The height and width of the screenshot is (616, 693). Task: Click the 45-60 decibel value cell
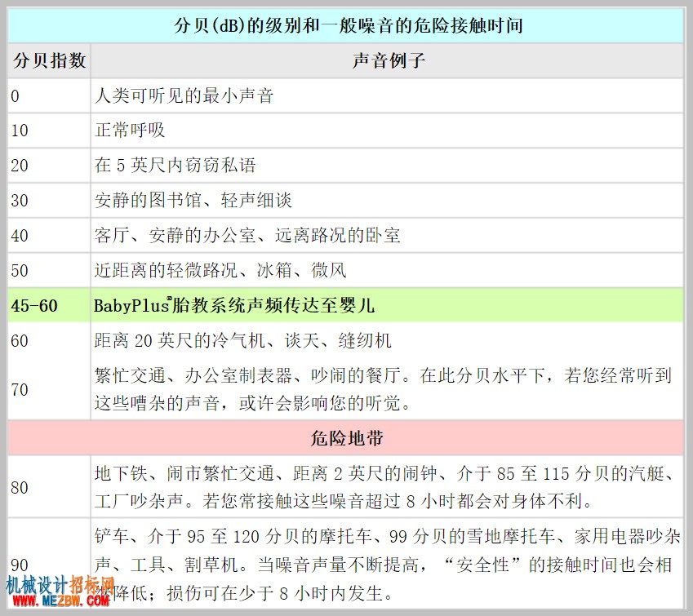49,305
